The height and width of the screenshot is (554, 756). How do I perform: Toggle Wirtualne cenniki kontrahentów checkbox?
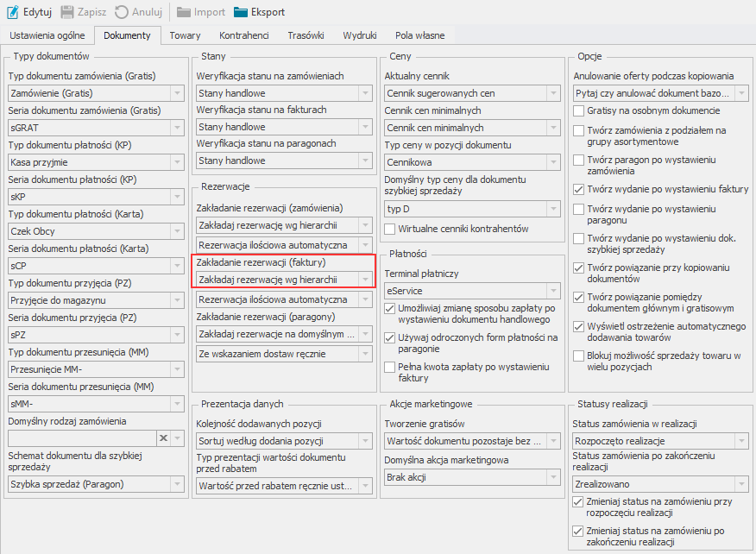(391, 229)
